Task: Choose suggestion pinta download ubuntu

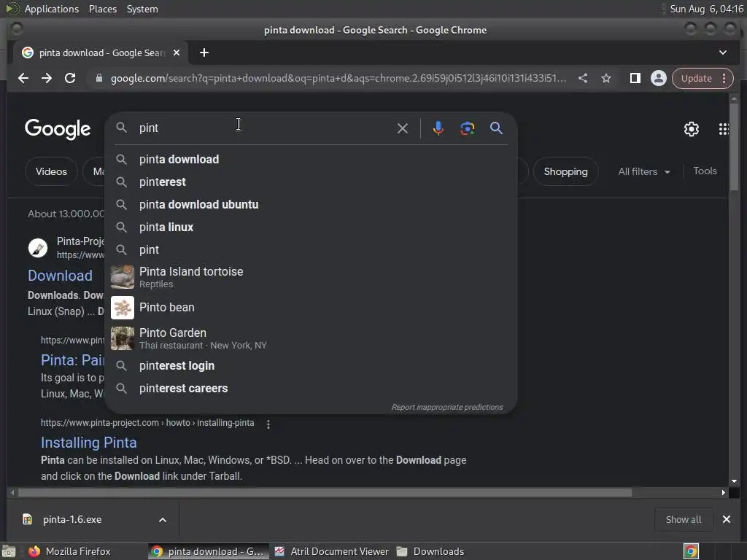Action: coord(311,205)
